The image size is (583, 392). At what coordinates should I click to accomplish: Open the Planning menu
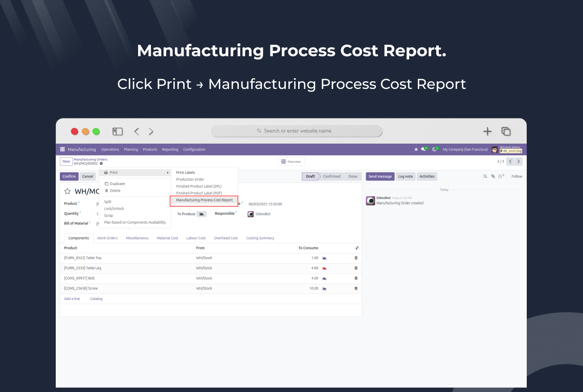(131, 149)
